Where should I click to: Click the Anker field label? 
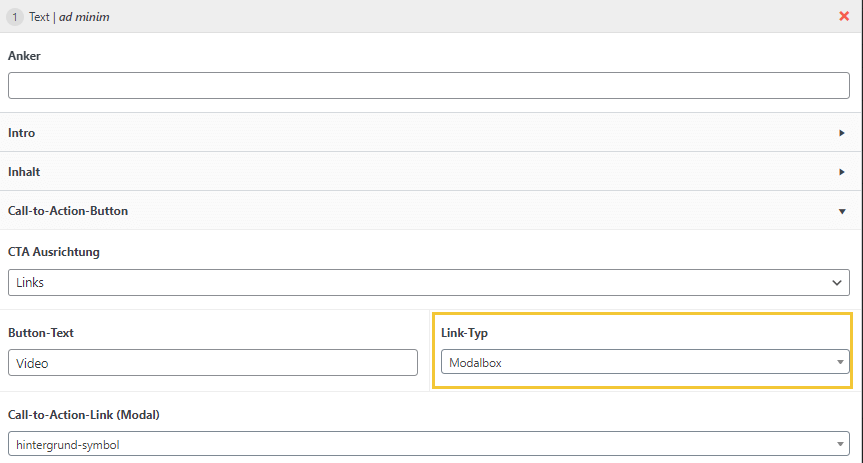point(24,56)
